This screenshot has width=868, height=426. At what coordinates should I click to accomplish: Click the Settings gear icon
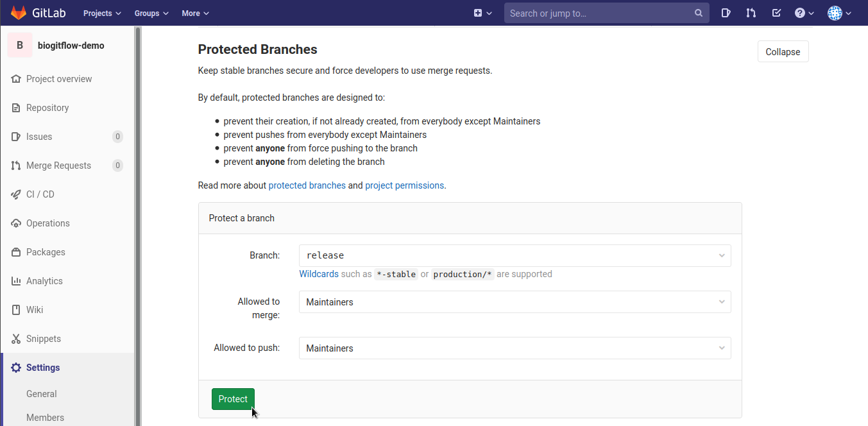tap(16, 368)
